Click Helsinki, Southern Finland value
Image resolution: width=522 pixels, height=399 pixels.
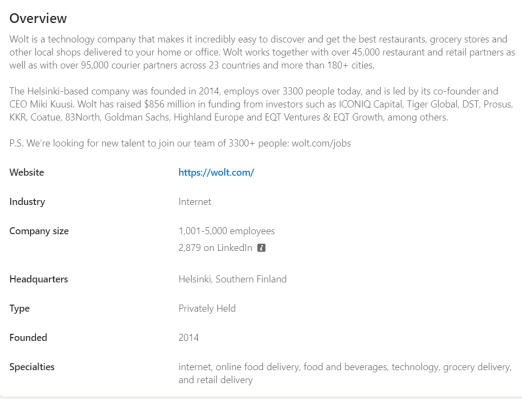(x=232, y=279)
